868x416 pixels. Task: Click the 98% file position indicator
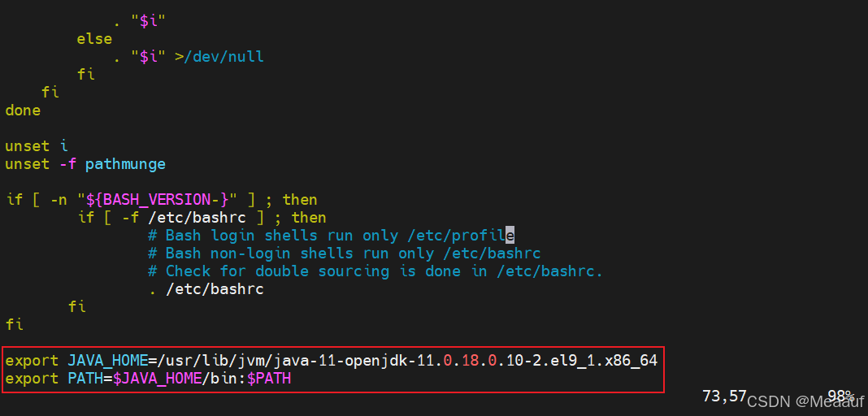pyautogui.click(x=841, y=396)
